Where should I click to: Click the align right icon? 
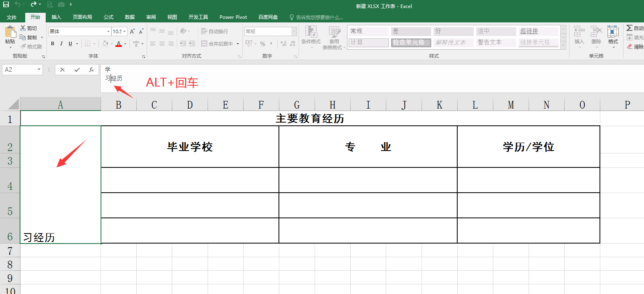tap(171, 44)
